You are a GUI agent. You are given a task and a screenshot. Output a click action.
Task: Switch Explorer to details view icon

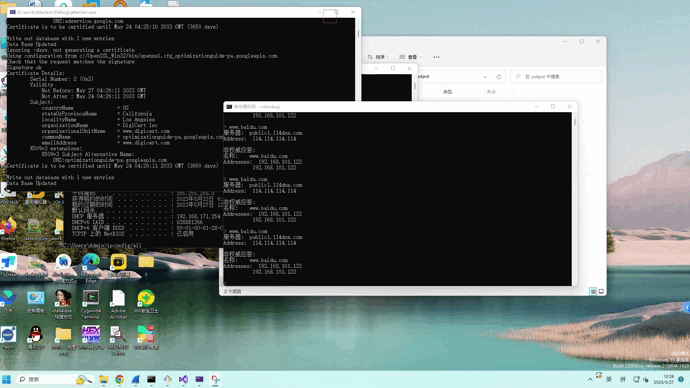pos(593,291)
